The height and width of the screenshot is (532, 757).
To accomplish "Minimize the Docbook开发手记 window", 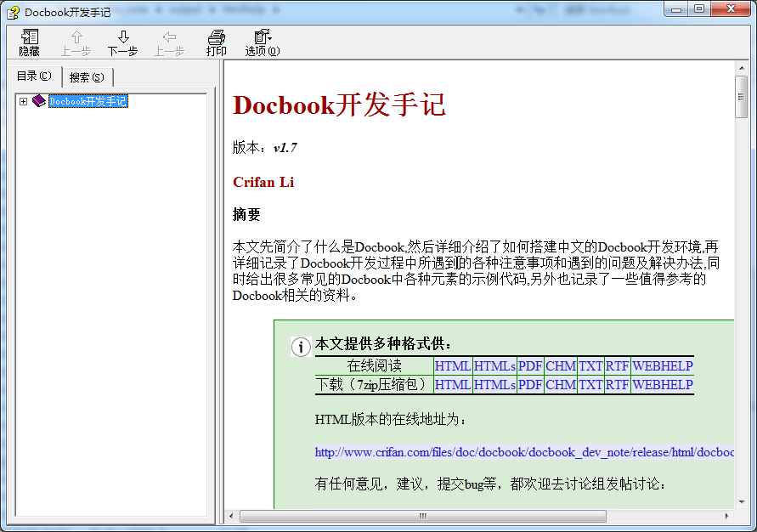I will coord(676,9).
